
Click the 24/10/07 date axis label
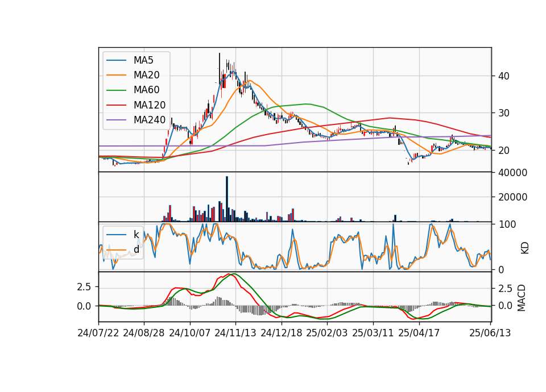coord(190,333)
